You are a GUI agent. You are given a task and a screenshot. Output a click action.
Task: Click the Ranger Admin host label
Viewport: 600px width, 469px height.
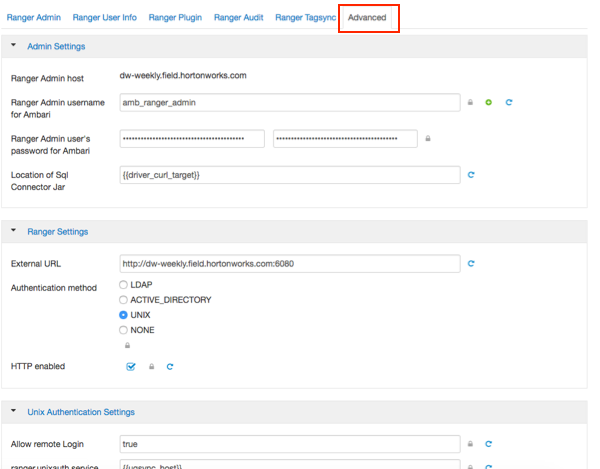[x=47, y=78]
